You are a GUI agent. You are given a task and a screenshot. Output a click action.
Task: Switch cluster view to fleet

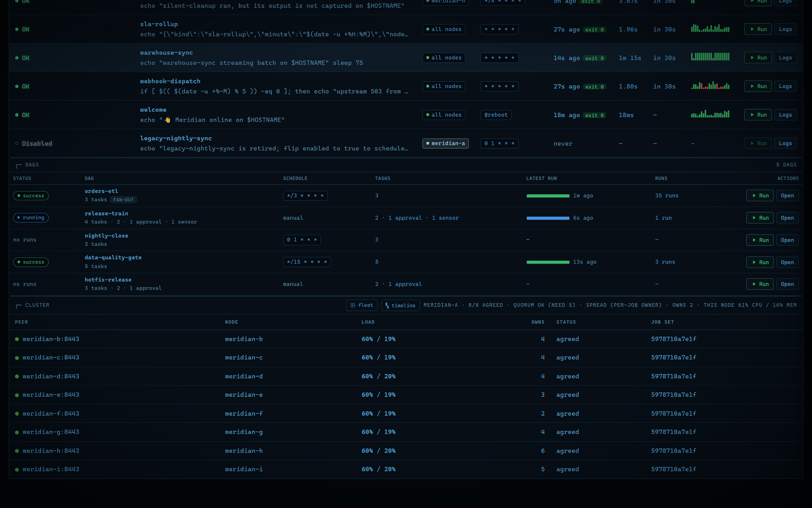pyautogui.click(x=361, y=305)
